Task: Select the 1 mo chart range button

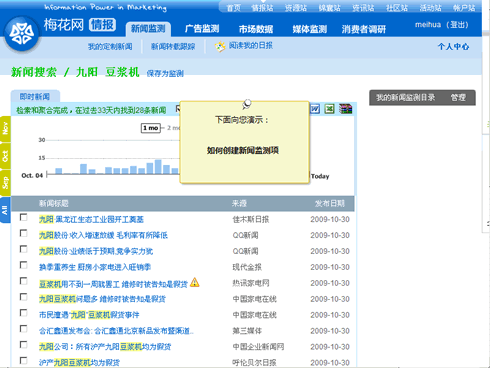Action: tap(150, 128)
